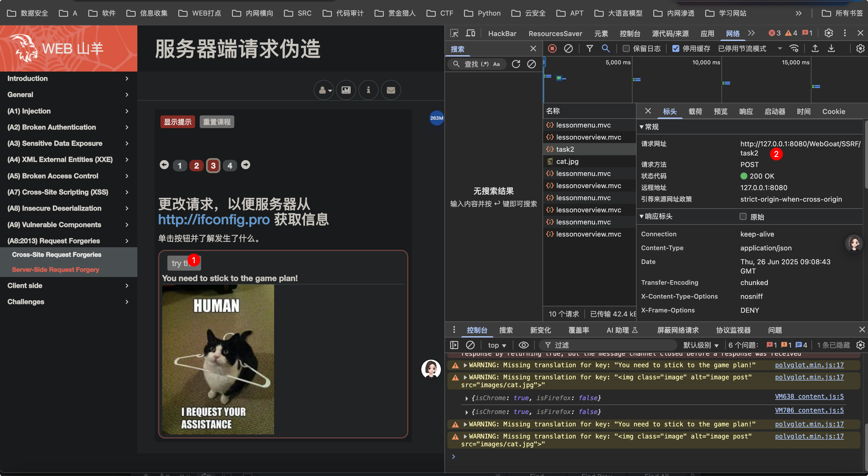Viewport: 868px width, 476px height.
Task: Open the WebGoat report card chart icon
Action: coord(346,90)
